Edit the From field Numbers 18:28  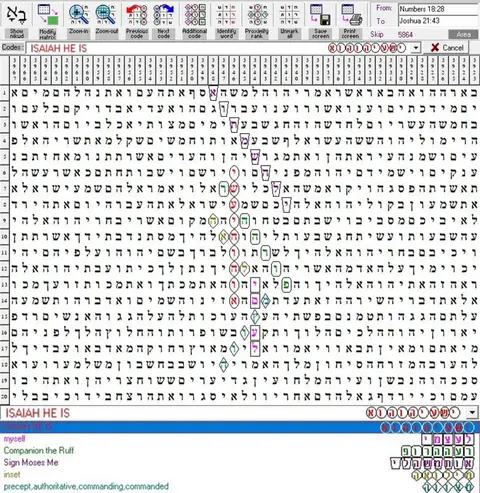(x=438, y=9)
